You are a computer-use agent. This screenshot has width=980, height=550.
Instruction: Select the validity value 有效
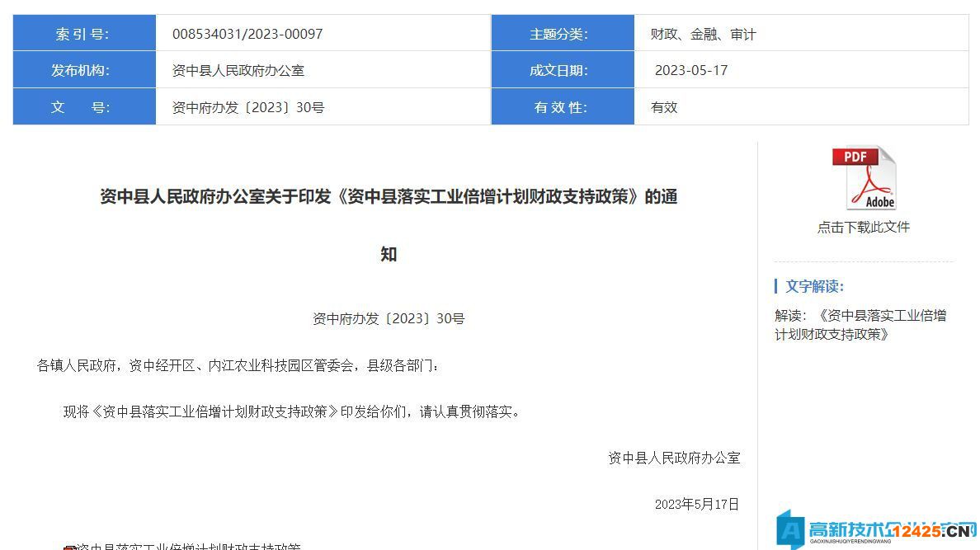pos(664,107)
